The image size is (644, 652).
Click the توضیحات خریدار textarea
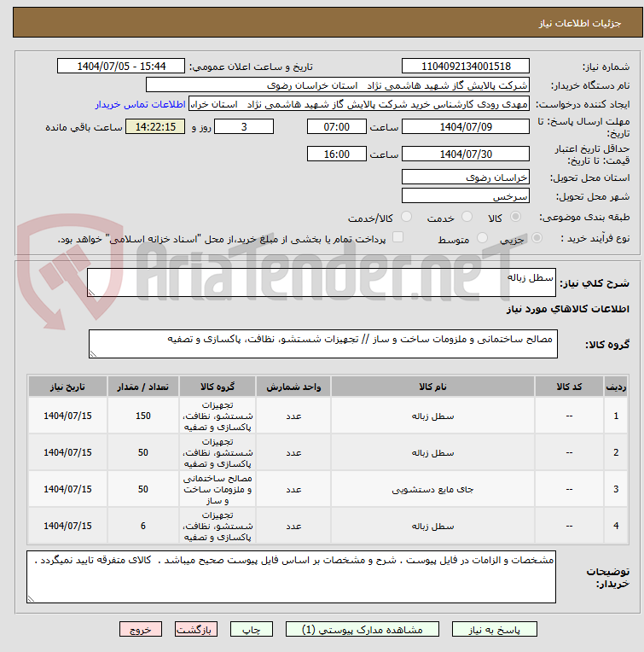pyautogui.click(x=291, y=577)
